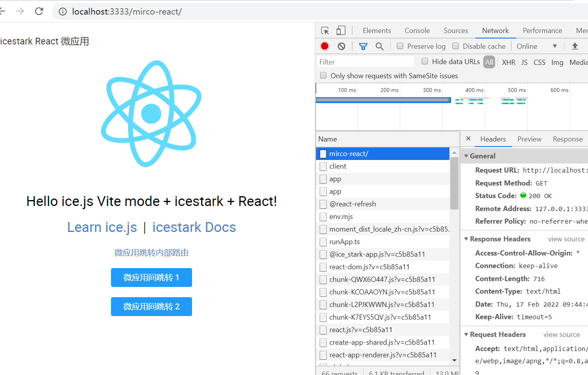
Task: Stop recording the network log
Action: pyautogui.click(x=324, y=46)
